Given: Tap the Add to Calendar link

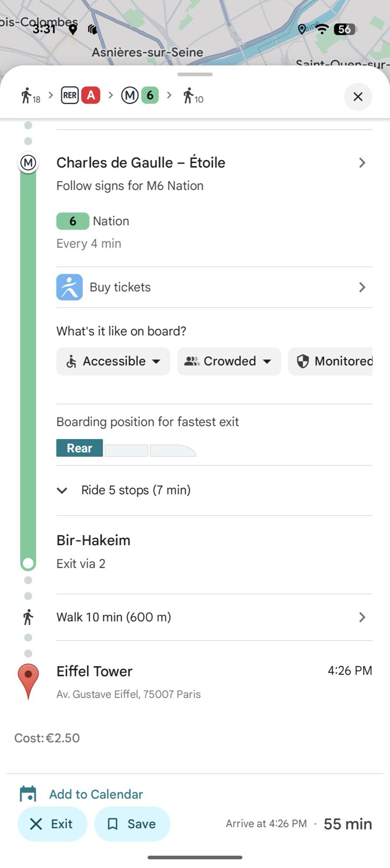Looking at the screenshot, I should pyautogui.click(x=96, y=794).
